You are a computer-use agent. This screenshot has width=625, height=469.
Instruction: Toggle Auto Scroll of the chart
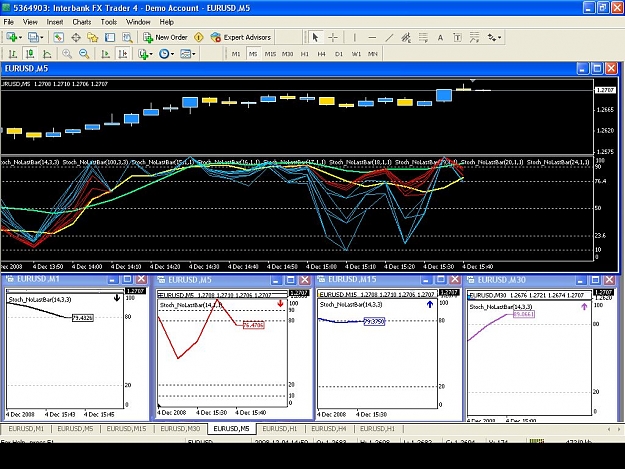pos(106,53)
